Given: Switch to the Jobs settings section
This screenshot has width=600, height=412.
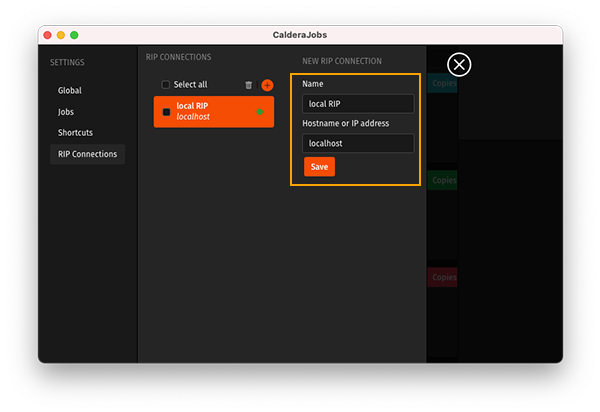Looking at the screenshot, I should point(66,112).
